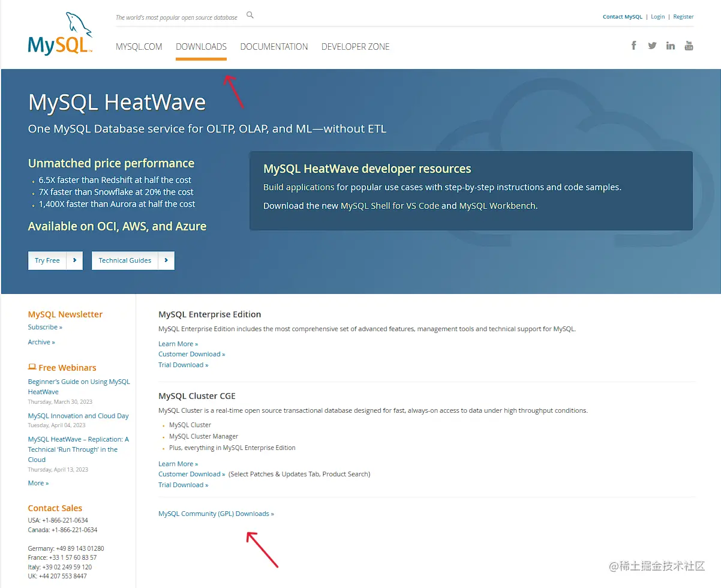
Task: Click the Unmatched price performance heading
Action: pos(111,163)
